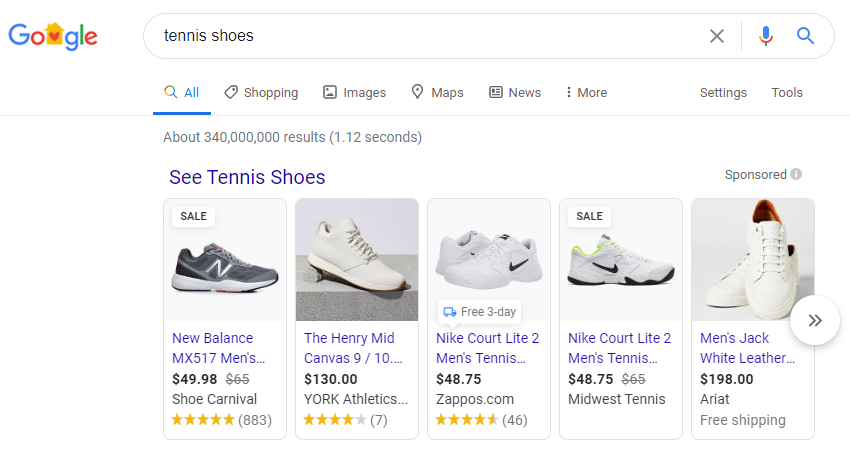Open the See Tennis Shoes link

point(247,177)
